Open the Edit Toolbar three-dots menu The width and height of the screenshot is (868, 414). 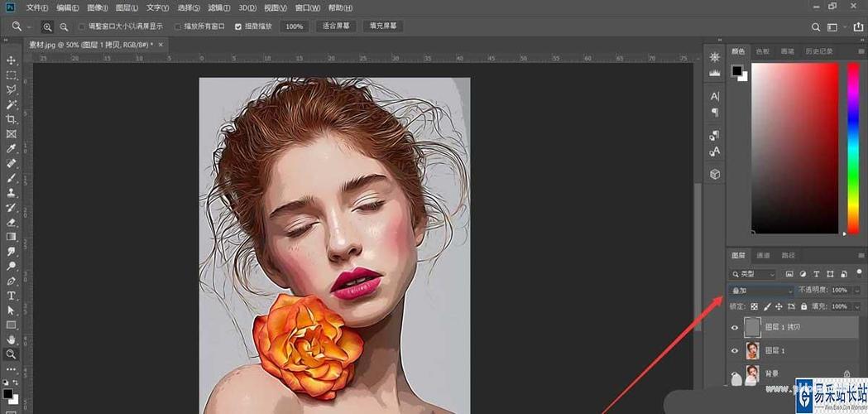[11, 368]
